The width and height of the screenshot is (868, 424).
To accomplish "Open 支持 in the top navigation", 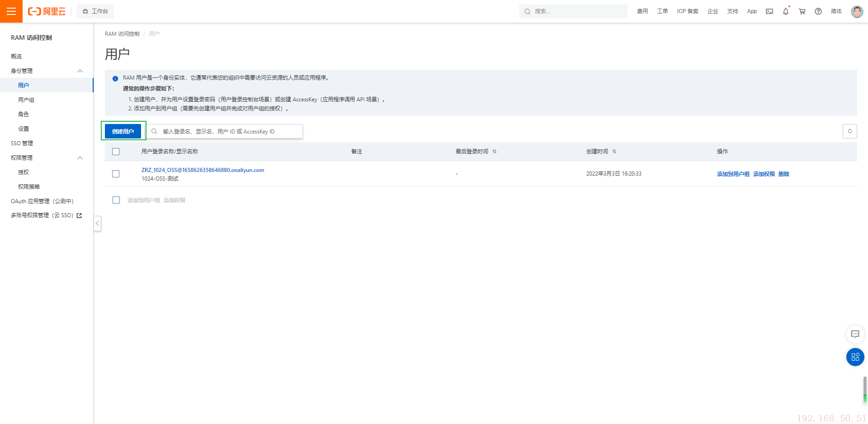I will [733, 11].
